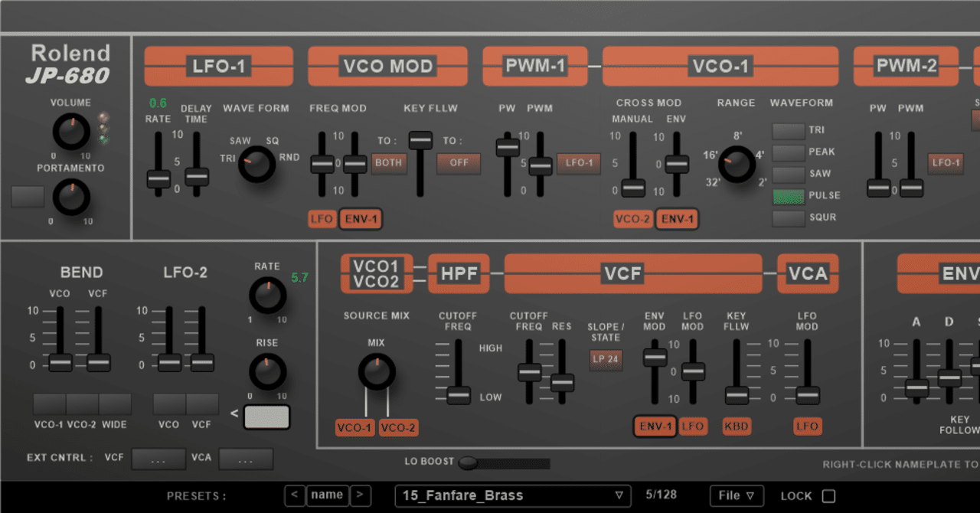Viewport: 980px width, 513px height.
Task: Click the KBD key follow button
Action: [x=737, y=426]
